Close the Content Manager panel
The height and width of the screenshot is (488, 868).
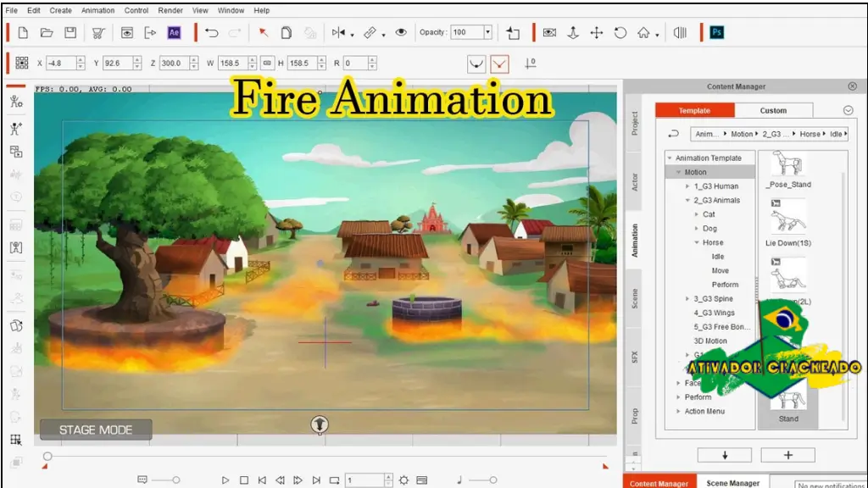pyautogui.click(x=852, y=86)
